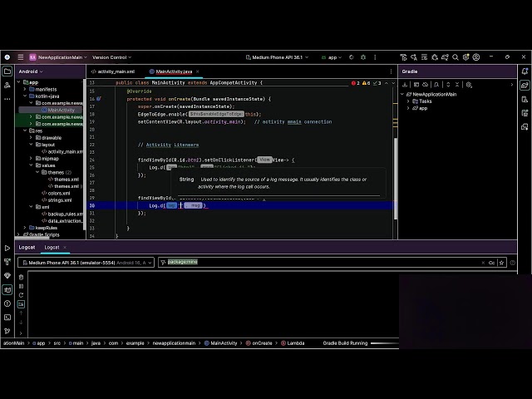The width and height of the screenshot is (532, 399).
Task: Switch to the activity_main.xml editor tab
Action: click(113, 71)
